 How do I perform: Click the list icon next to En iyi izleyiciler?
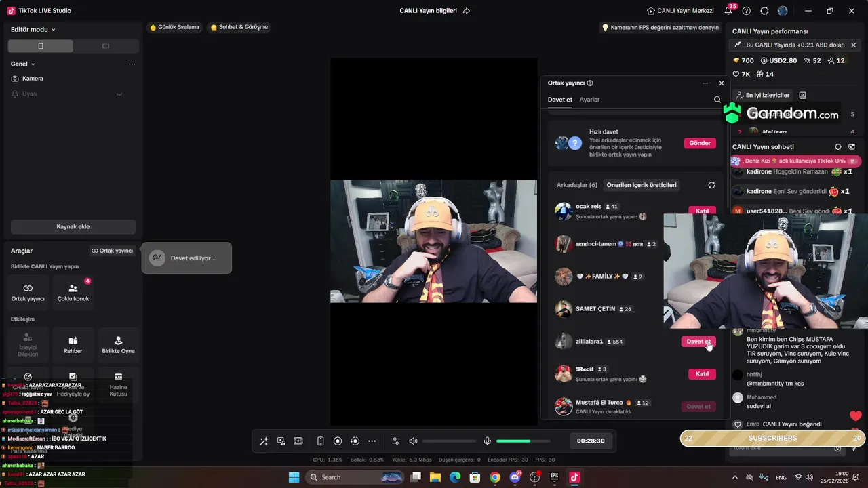pyautogui.click(x=802, y=96)
